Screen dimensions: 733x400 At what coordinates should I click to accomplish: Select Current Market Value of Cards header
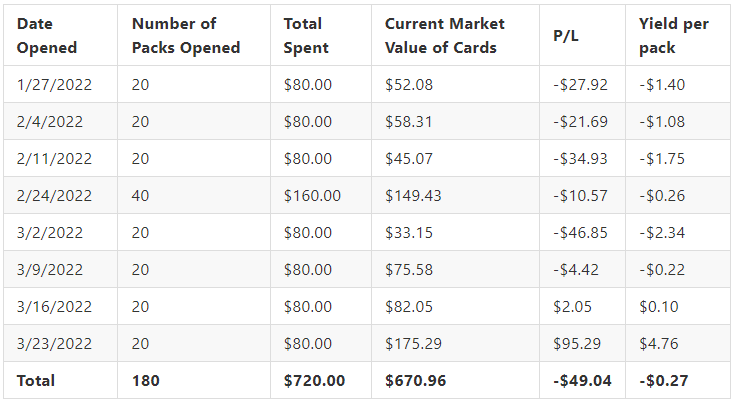tap(445, 36)
